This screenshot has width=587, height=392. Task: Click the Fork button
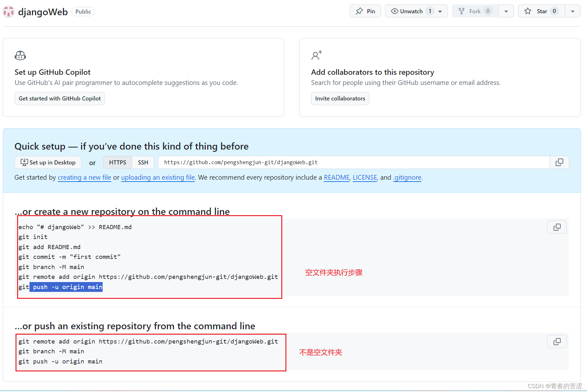tap(475, 11)
